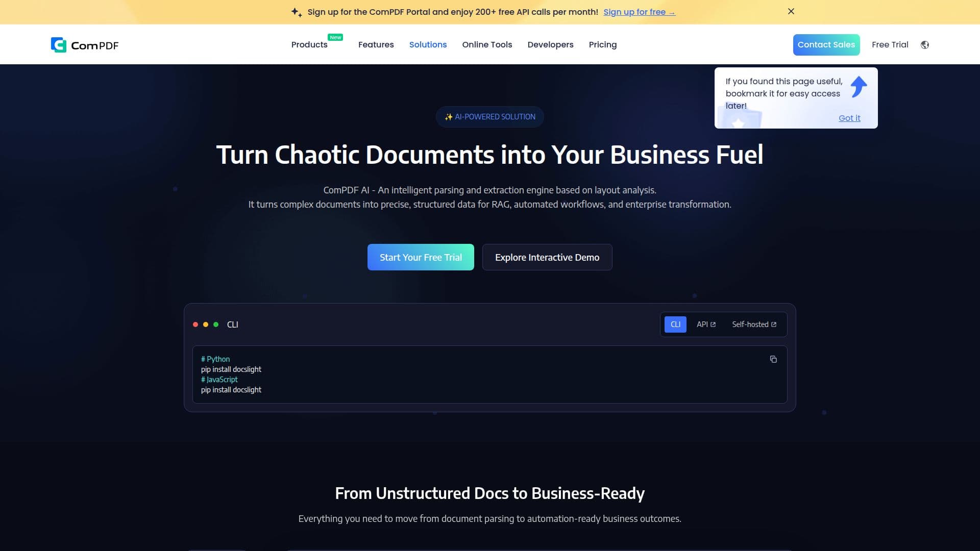Click the blue arrow in the bookmark tip

(x=859, y=87)
